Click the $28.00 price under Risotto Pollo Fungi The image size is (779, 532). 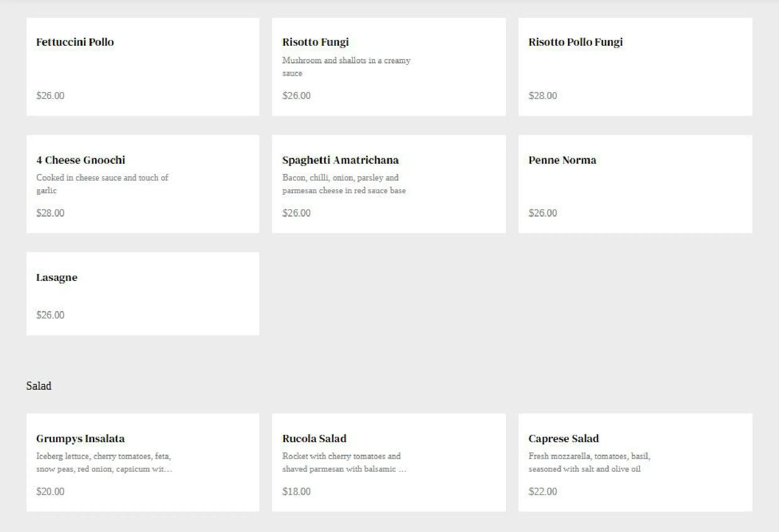[x=542, y=96]
